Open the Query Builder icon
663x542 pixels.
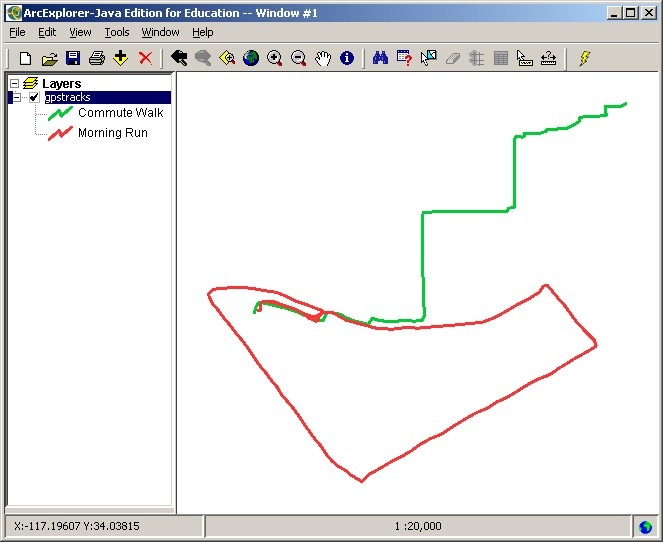404,58
